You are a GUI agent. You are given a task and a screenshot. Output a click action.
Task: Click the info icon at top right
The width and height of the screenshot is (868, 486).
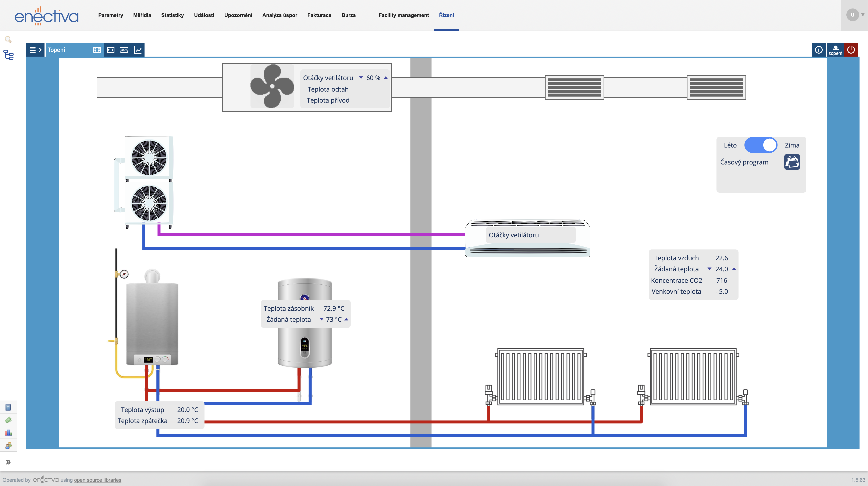[818, 50]
